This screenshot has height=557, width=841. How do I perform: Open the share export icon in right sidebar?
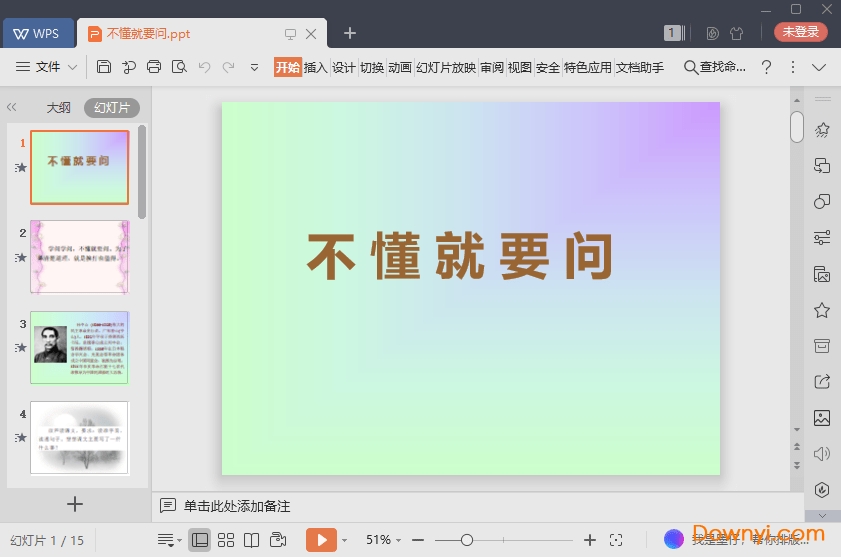(822, 382)
